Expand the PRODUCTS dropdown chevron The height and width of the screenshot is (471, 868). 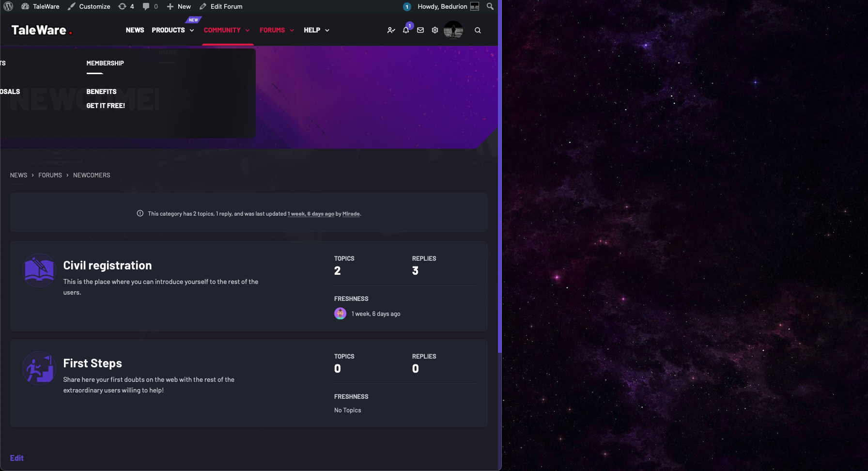(192, 31)
